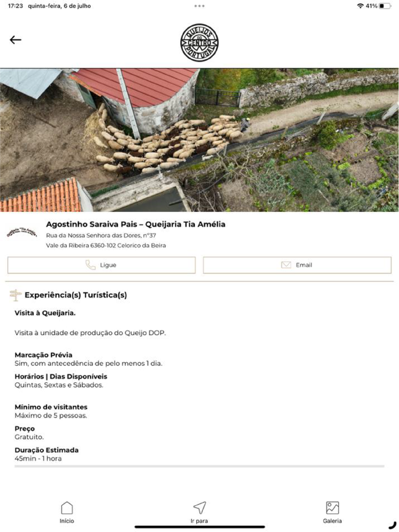Tap the Ir para navigation arrow icon
The height and width of the screenshot is (532, 399).
tap(199, 508)
